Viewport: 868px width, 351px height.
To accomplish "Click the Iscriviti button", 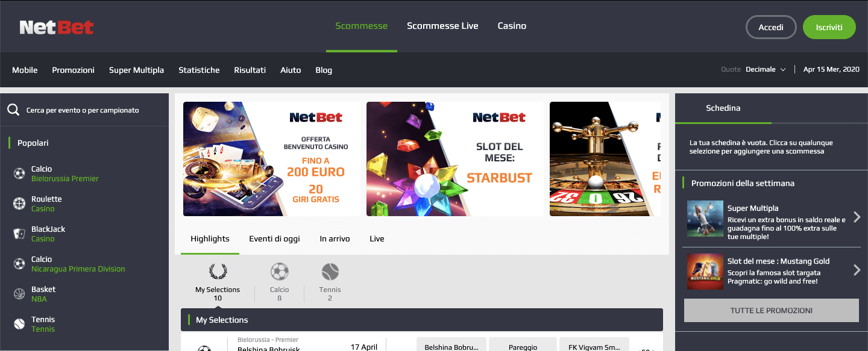I will pos(829,27).
